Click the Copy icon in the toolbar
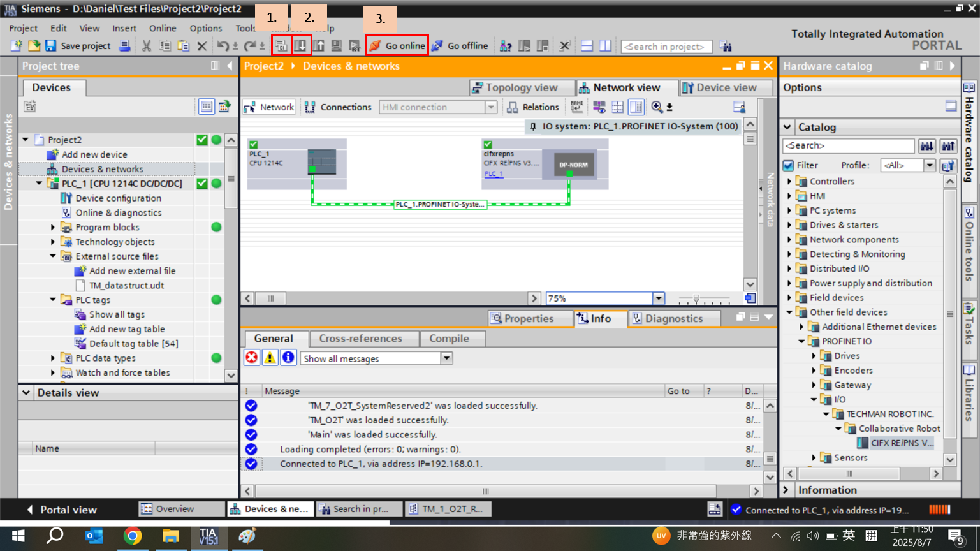 (x=165, y=46)
